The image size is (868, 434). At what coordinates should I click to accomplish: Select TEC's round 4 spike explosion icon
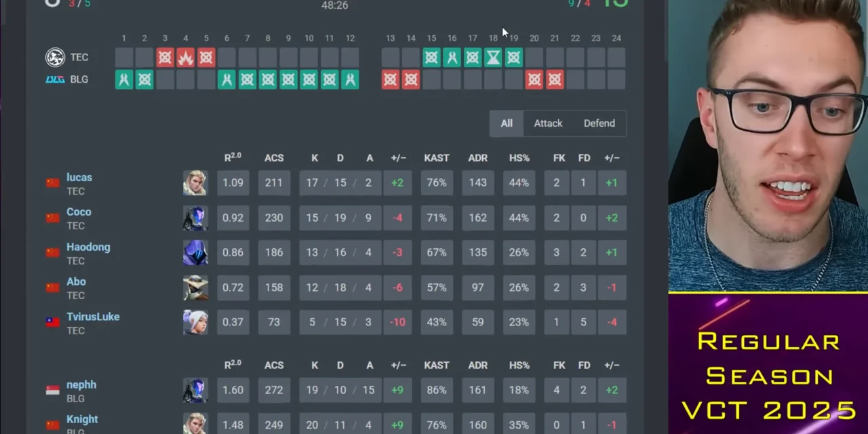coord(185,58)
